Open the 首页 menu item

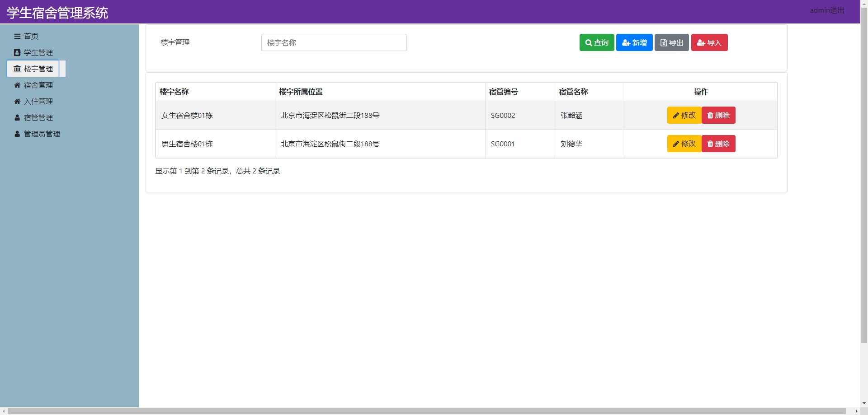point(31,36)
